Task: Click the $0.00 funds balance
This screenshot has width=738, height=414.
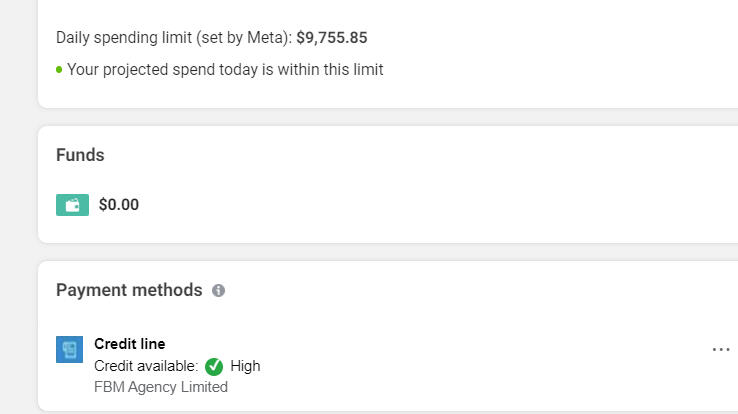Action: coord(119,205)
